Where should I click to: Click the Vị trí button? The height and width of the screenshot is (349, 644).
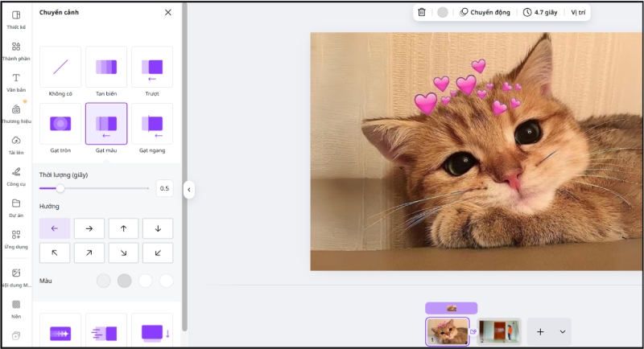578,13
